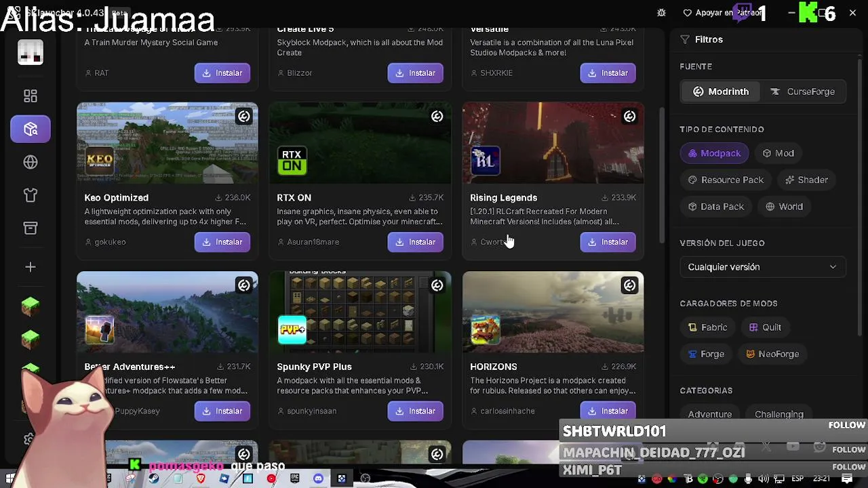Image resolution: width=868 pixels, height=488 pixels.
Task: Open the Rising Legends banner image
Action: coord(553,143)
